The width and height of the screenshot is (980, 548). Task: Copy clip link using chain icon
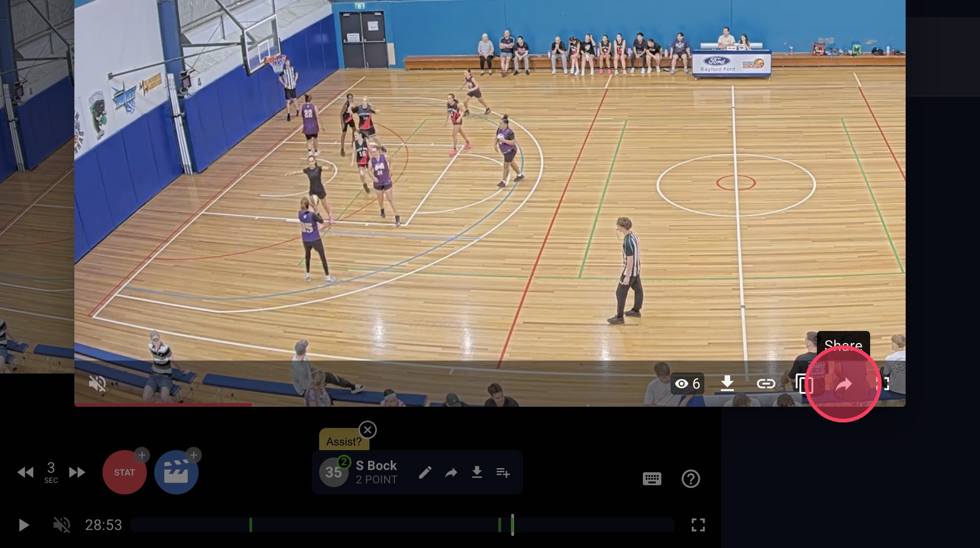point(765,384)
